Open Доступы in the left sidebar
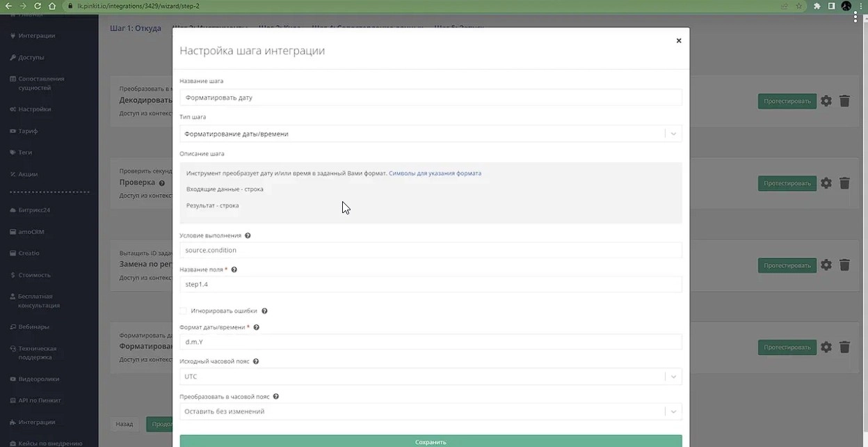The image size is (868, 447). pyautogui.click(x=31, y=57)
